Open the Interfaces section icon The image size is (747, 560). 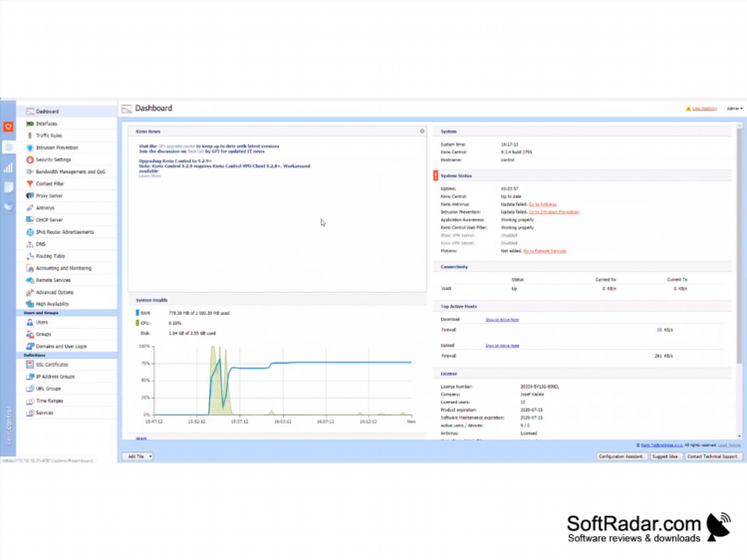tap(30, 124)
